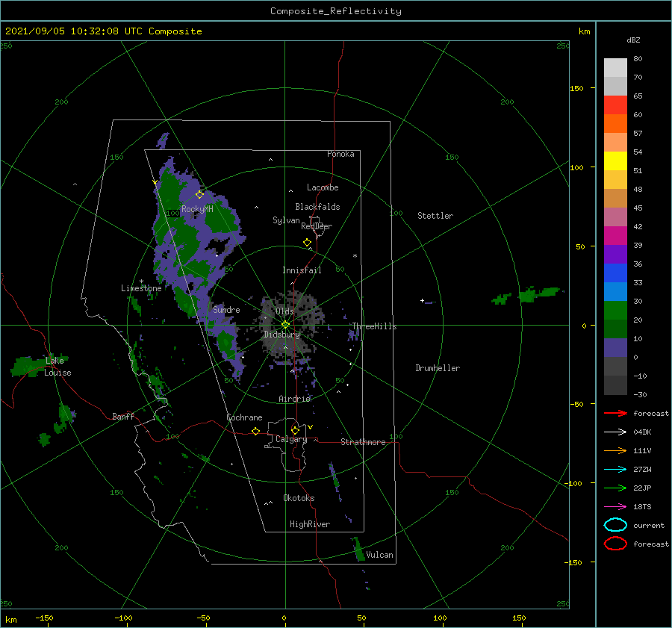Click the yellow diamond marker beside RockyMH
The width and height of the screenshot is (672, 628).
199,195
